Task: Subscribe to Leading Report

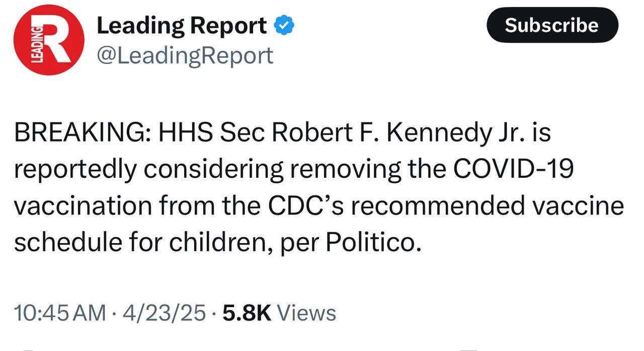Action: pyautogui.click(x=552, y=25)
